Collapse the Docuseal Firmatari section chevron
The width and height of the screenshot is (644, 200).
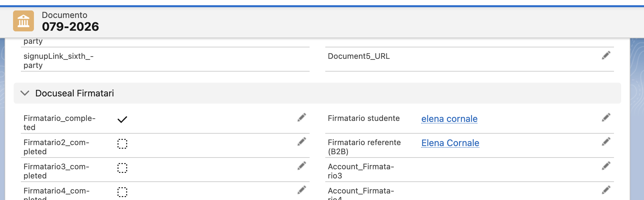[25, 93]
